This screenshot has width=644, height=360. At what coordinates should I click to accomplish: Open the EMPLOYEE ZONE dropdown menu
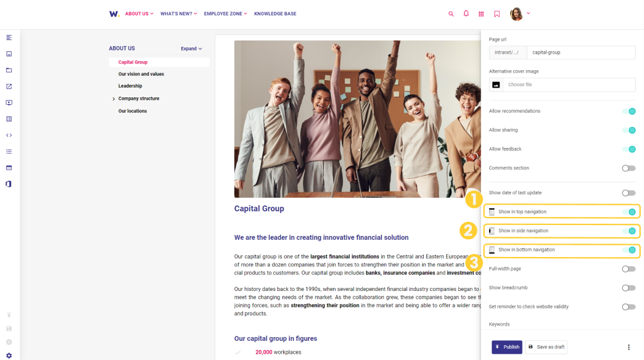[x=226, y=14]
